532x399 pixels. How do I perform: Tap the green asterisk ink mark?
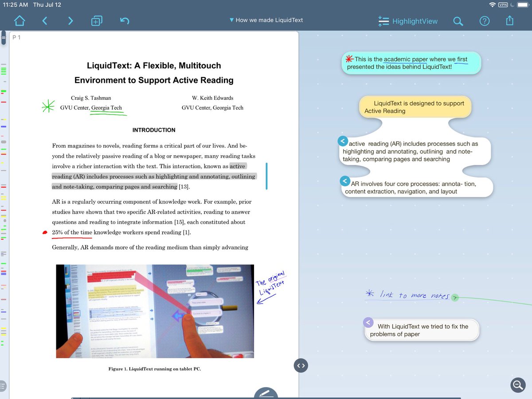coord(48,106)
